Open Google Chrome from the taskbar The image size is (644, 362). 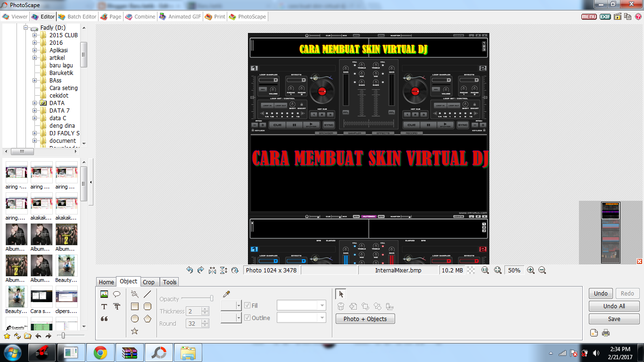pyautogui.click(x=100, y=353)
